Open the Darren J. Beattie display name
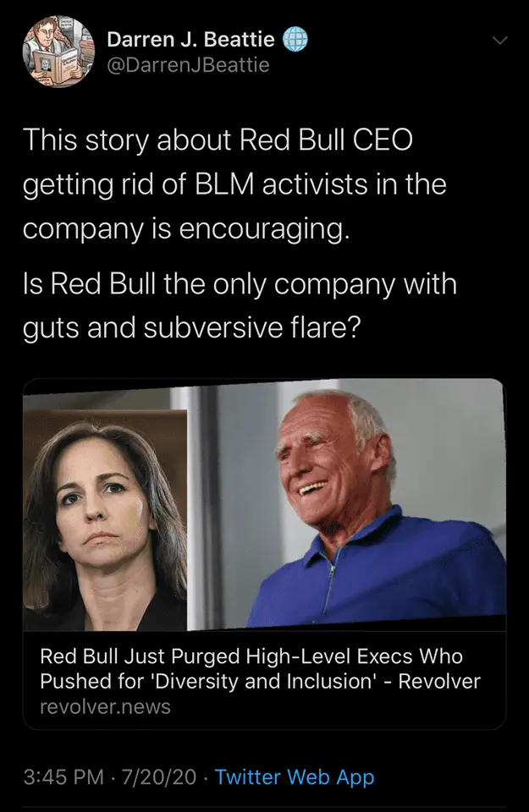 [190, 40]
